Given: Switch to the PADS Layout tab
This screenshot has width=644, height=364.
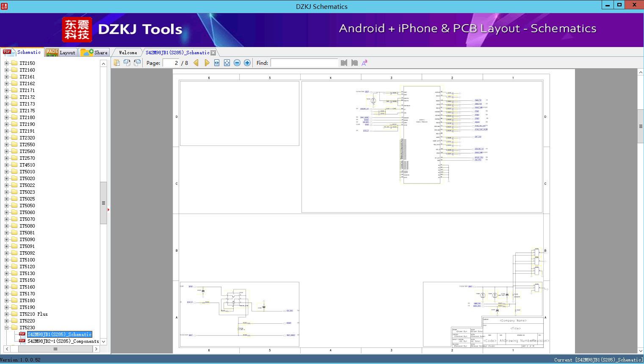Looking at the screenshot, I should [61, 53].
